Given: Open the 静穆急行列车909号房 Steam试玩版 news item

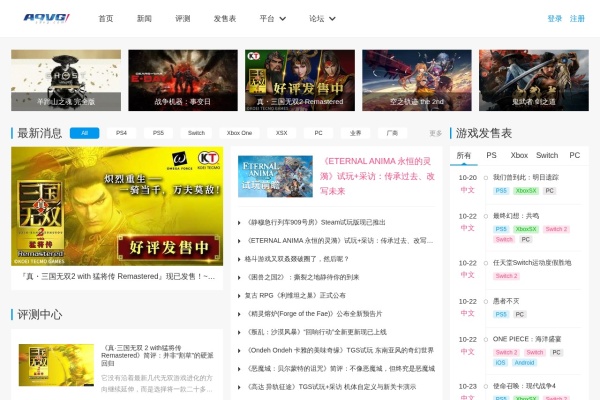Looking at the screenshot, I should pyautogui.click(x=315, y=222).
